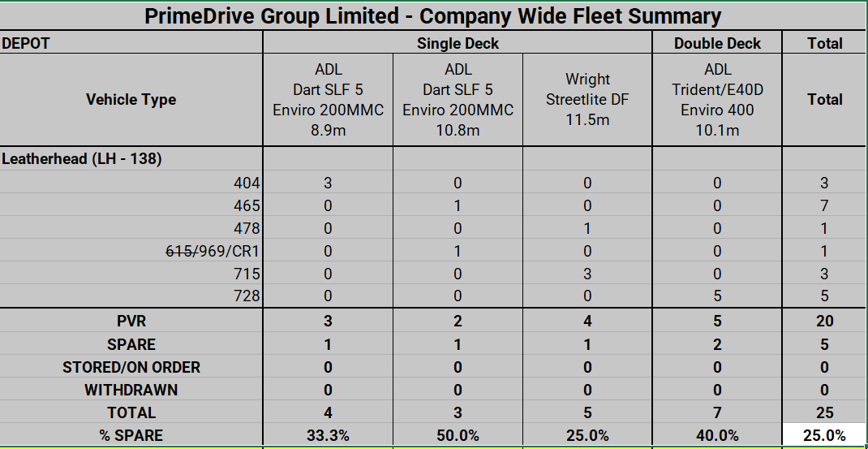Click the DEPOT header cell
This screenshot has height=449, width=868.
(x=27, y=44)
